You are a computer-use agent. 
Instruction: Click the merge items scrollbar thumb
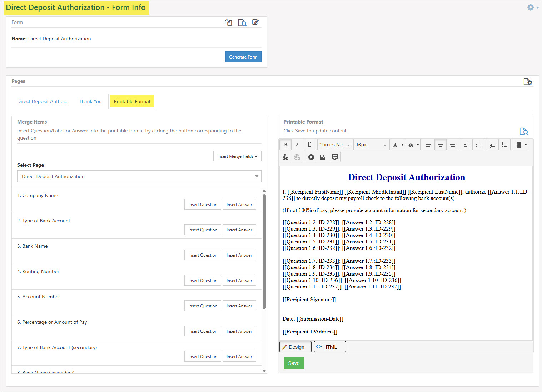264,251
